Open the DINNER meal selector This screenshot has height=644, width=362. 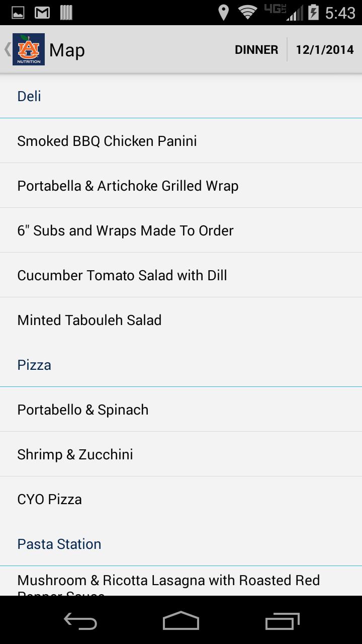(x=256, y=50)
